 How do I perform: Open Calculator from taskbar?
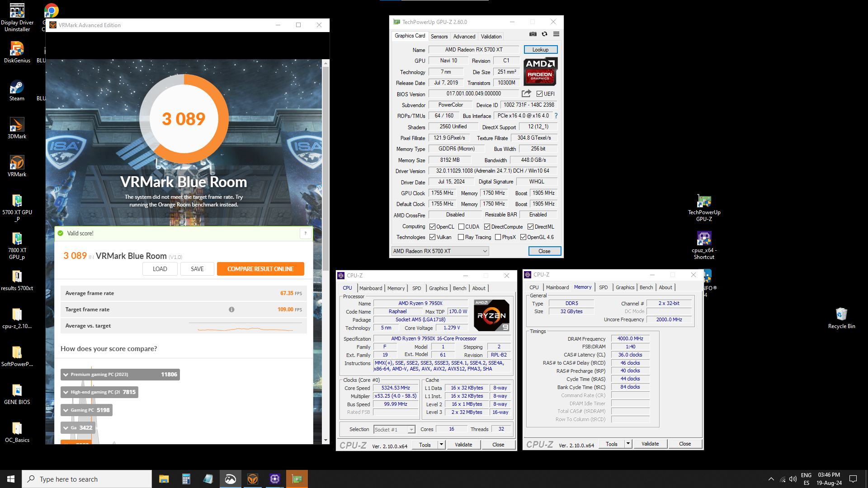pos(186,479)
